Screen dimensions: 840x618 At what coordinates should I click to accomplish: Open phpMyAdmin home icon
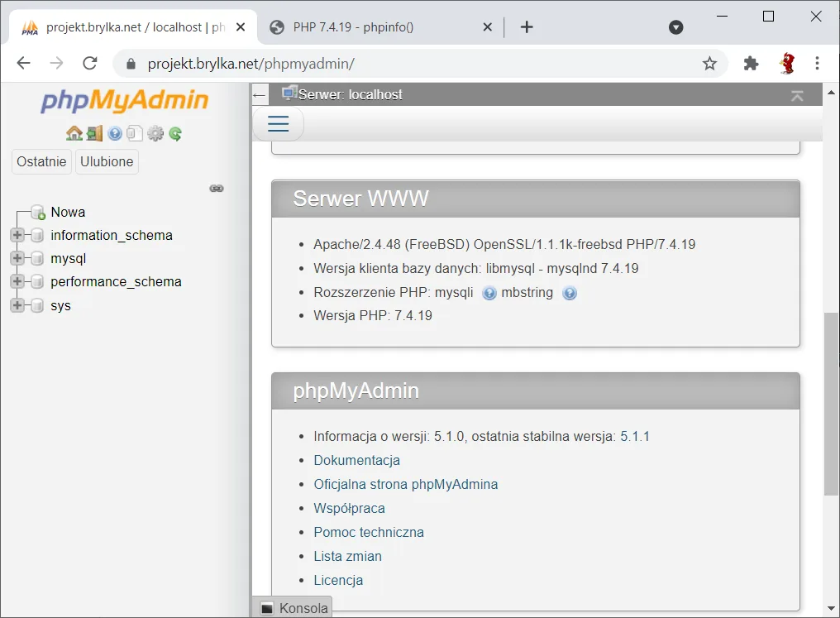pos(74,133)
